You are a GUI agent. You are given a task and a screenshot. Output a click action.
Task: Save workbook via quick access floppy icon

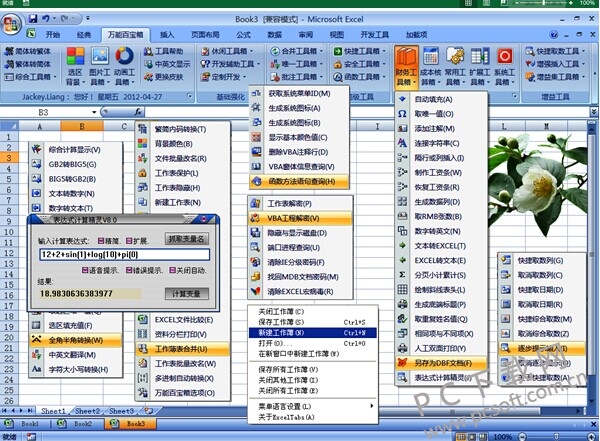click(33, 18)
